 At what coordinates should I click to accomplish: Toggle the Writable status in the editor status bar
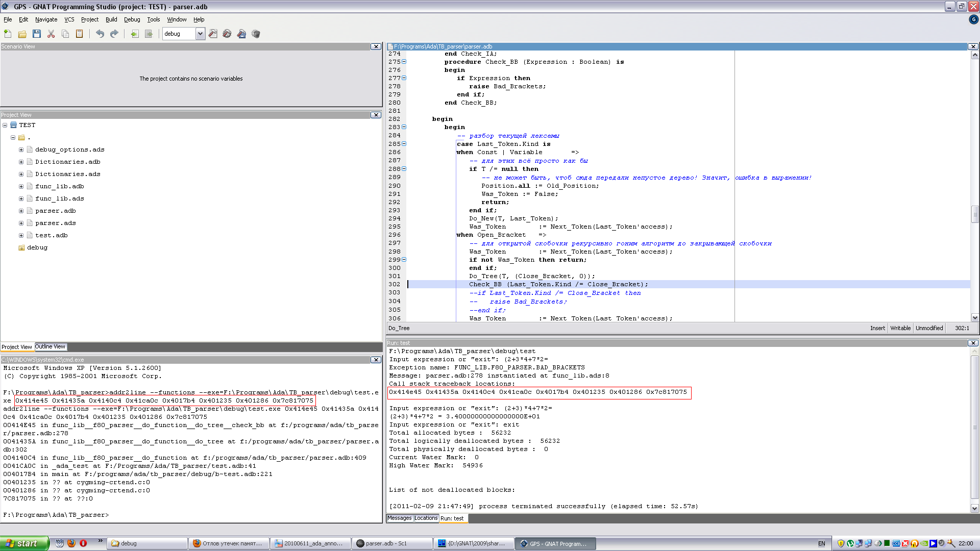900,328
